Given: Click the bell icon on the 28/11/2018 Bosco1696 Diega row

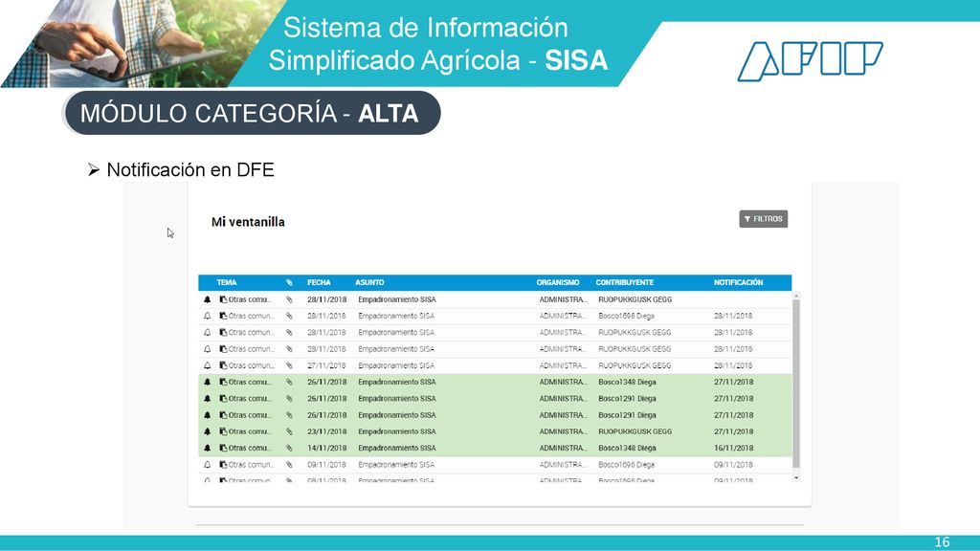Looking at the screenshot, I should [208, 316].
